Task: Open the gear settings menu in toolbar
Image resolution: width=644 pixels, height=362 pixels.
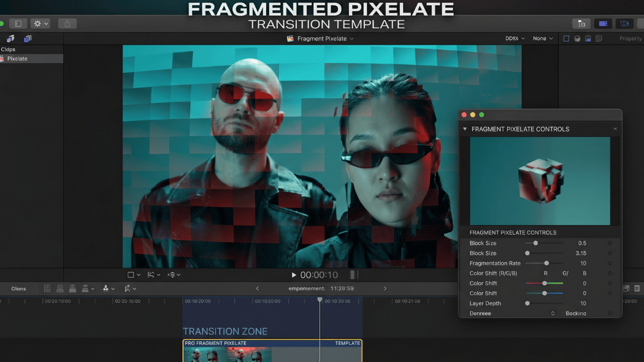Action: (40, 23)
